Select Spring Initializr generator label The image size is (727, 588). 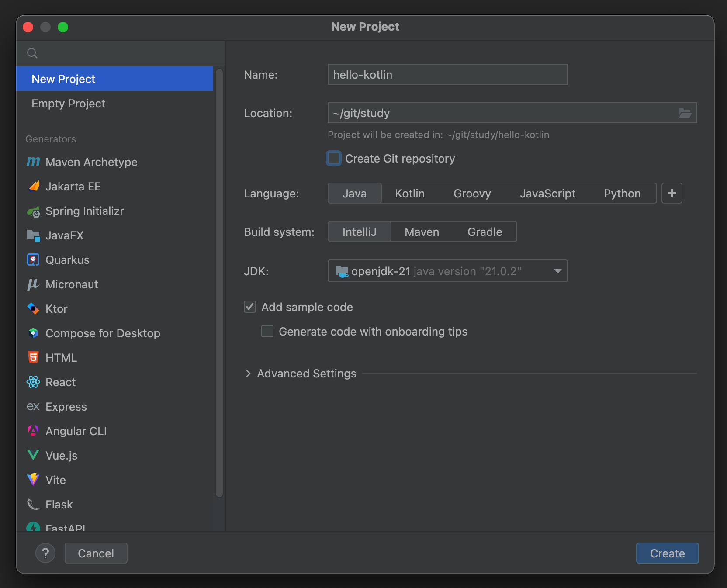tap(85, 211)
